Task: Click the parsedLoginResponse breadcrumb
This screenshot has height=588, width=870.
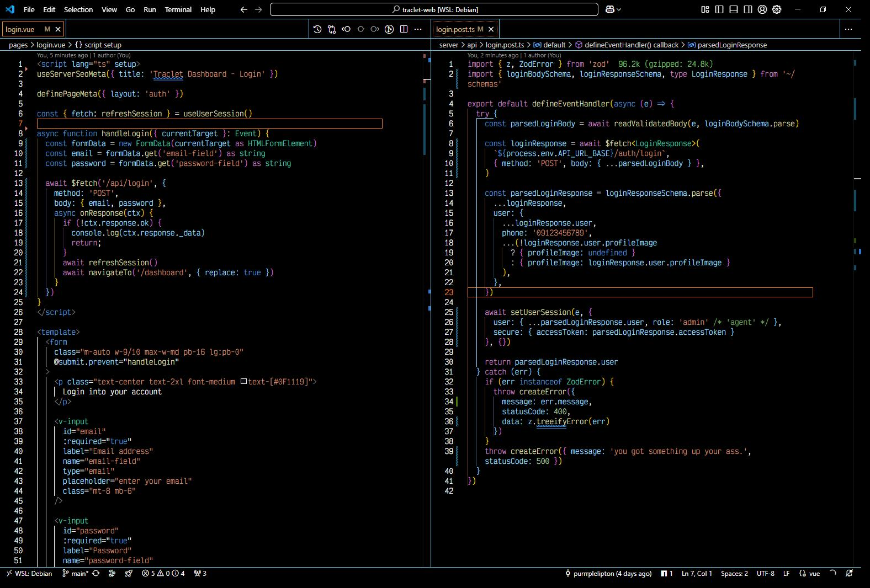Action: [728, 45]
